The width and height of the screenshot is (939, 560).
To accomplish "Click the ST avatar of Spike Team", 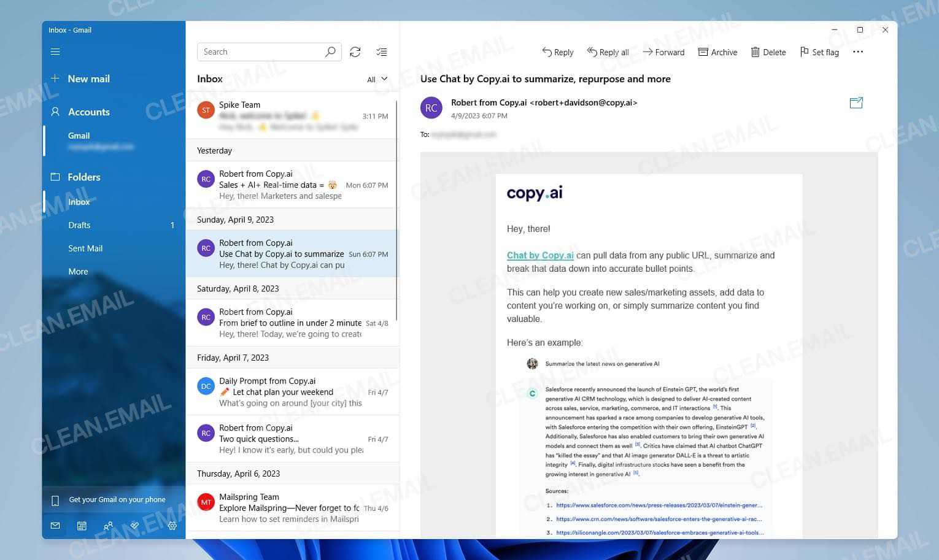I will coord(206,110).
